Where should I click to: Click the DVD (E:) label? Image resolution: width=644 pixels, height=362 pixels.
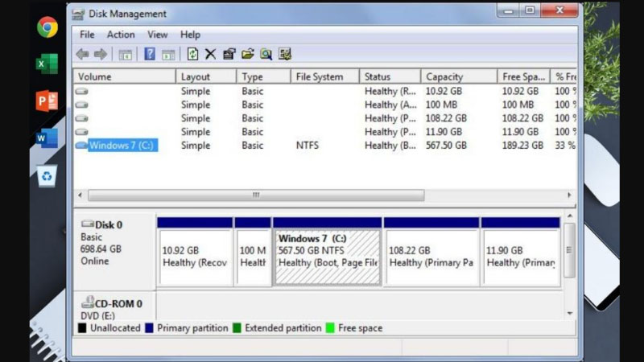point(97,315)
